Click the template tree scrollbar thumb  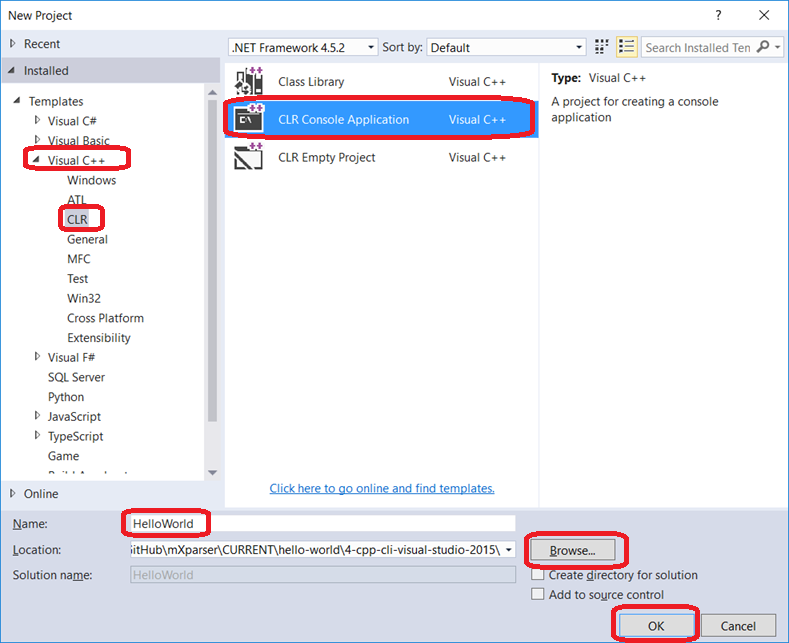pyautogui.click(x=212, y=260)
